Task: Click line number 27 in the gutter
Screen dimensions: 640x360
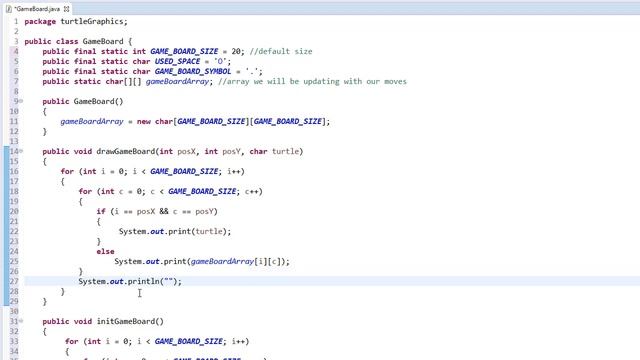Action: coord(14,281)
